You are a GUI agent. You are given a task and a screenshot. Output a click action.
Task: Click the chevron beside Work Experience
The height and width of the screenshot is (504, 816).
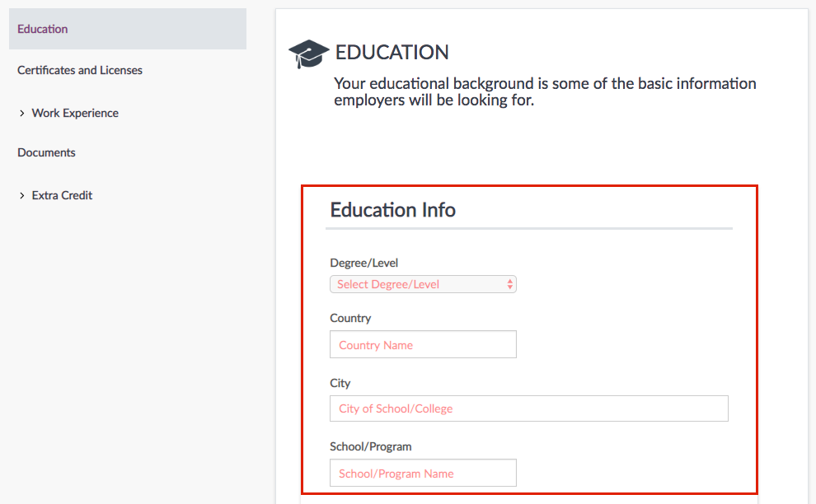point(21,113)
